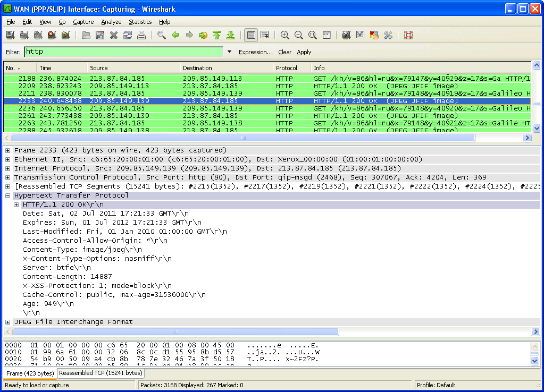The image size is (544, 392).
Task: Toggle Colorize packet list button
Action: pos(251,36)
